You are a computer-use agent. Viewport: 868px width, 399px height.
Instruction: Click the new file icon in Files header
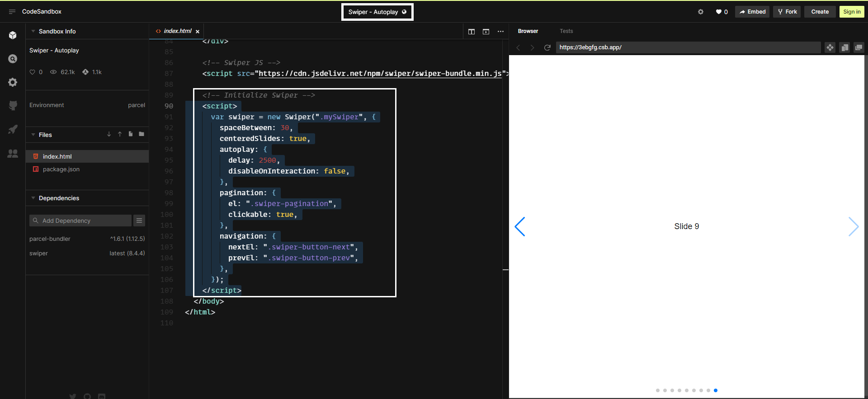[131, 134]
